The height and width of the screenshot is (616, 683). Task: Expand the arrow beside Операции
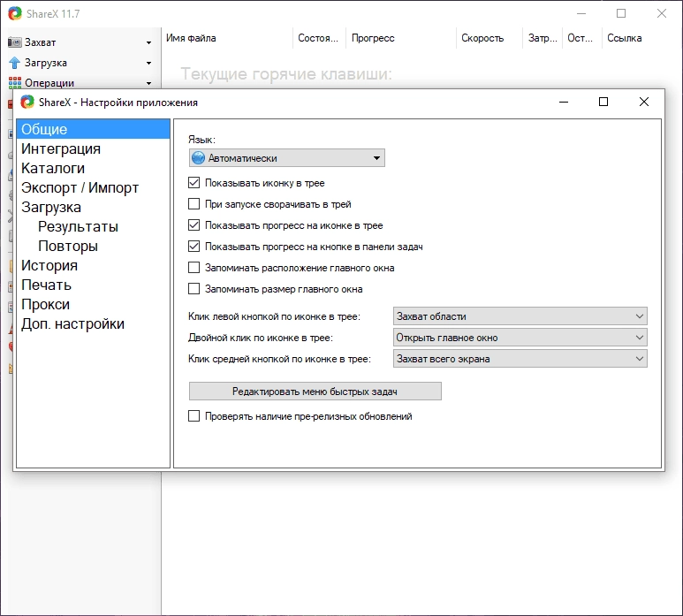tap(148, 83)
